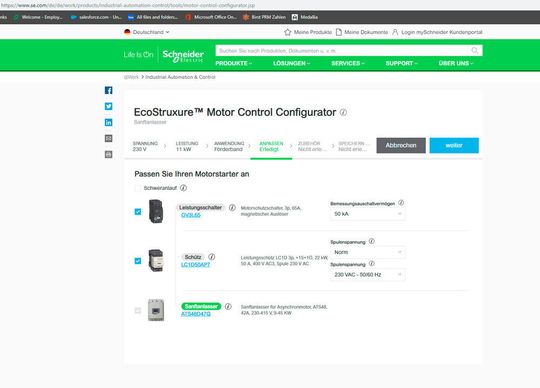This screenshot has height=388, width=540.
Task: Show info for Schütz
Action: pyautogui.click(x=212, y=257)
